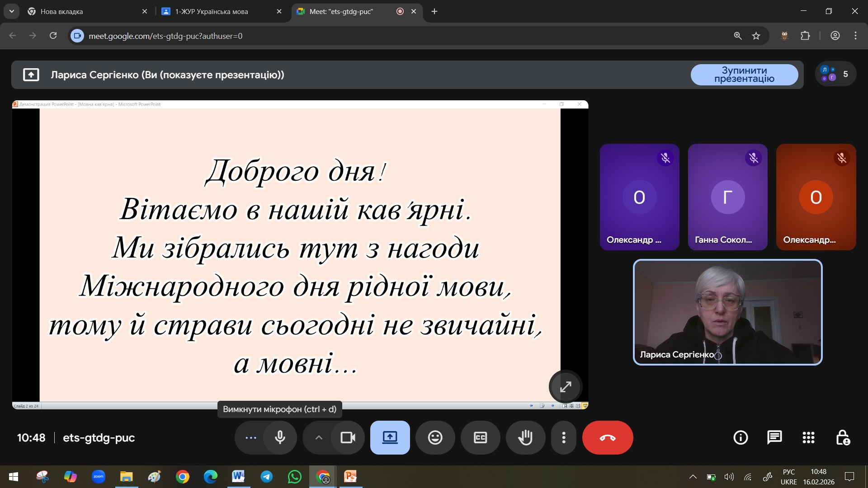Image resolution: width=868 pixels, height=488 pixels.
Task: Click Зупинити презентацію button
Action: pos(744,75)
